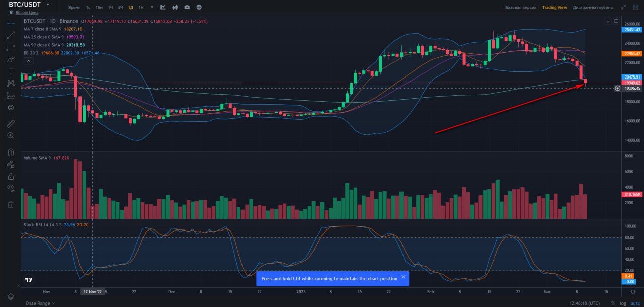The height and width of the screenshot is (307, 644).
Task: Click the trash remove drawings icon
Action: [x=11, y=204]
